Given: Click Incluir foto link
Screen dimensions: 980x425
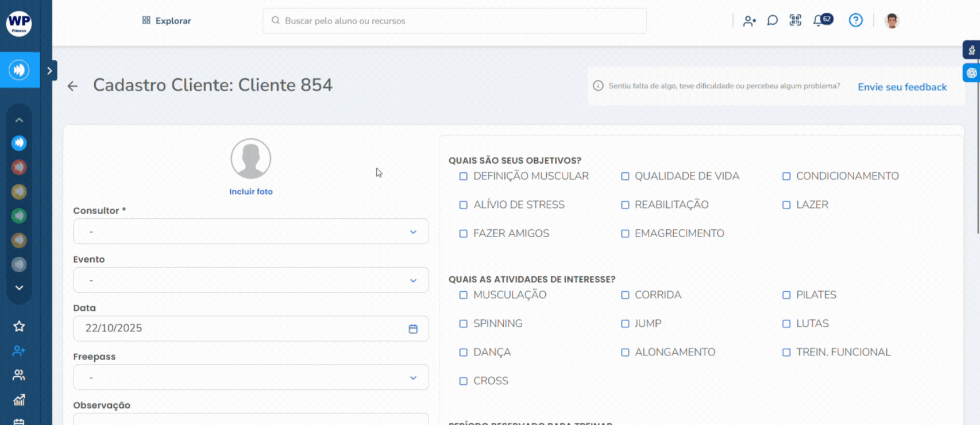Looking at the screenshot, I should tap(250, 192).
